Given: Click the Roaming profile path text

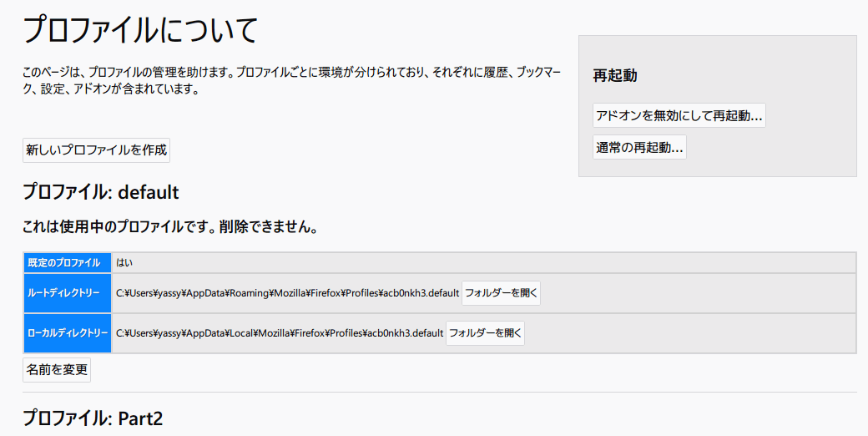Looking at the screenshot, I should 287,293.
